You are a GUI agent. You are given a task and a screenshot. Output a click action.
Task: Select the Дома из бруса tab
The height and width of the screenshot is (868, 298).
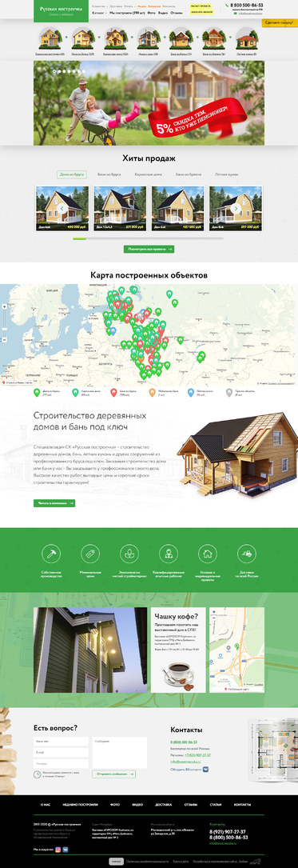coord(71,174)
